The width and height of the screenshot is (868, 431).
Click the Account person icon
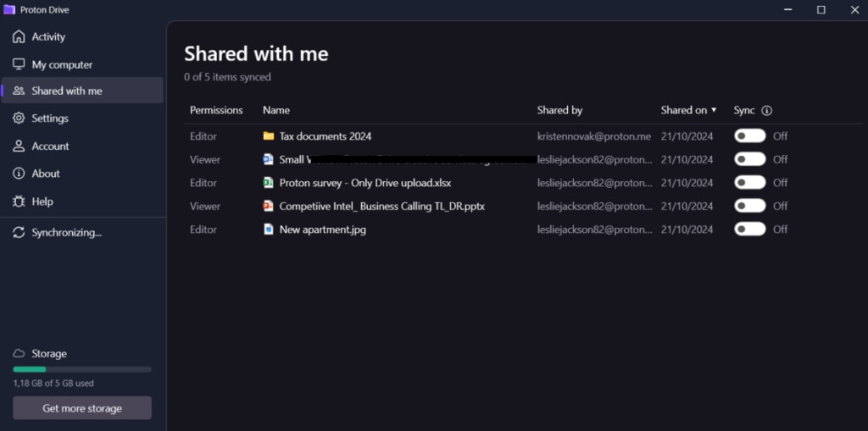(19, 146)
